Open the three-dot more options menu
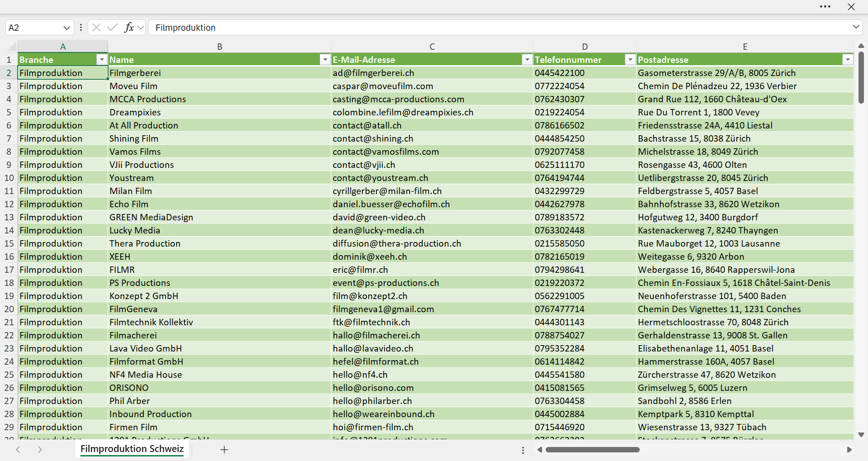Screen dimensions: 868x461 [x=825, y=7]
